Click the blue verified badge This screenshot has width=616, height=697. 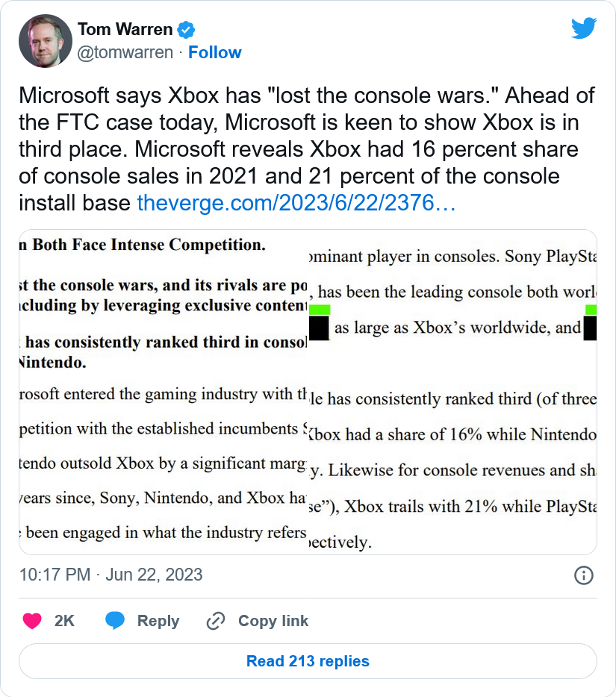click(187, 30)
